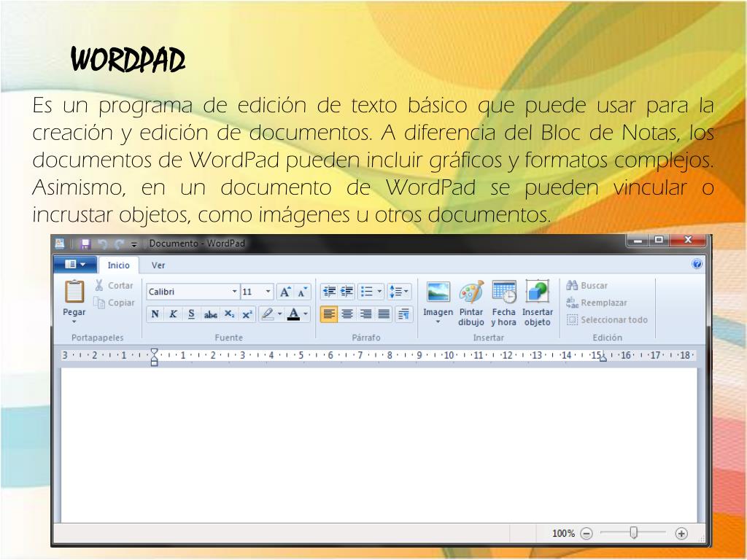This screenshot has width=747, height=560.
Task: Open the font size 11 dropdown
Action: [268, 292]
